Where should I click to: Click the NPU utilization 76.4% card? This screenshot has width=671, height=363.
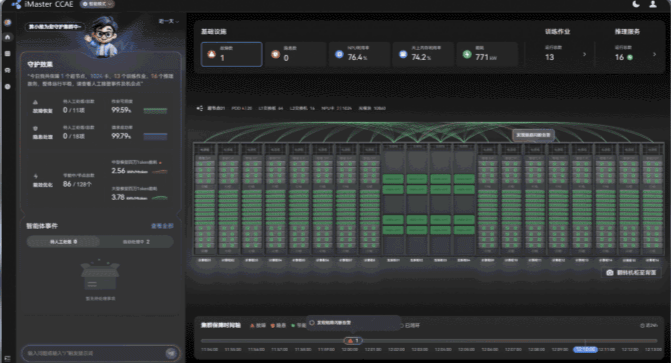click(x=359, y=54)
